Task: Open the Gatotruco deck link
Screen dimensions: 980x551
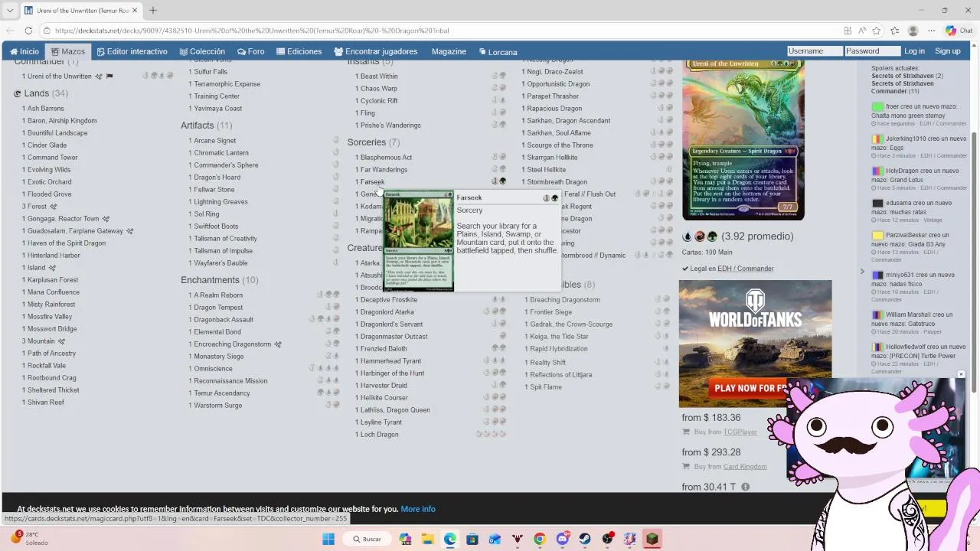Action: tap(906, 324)
